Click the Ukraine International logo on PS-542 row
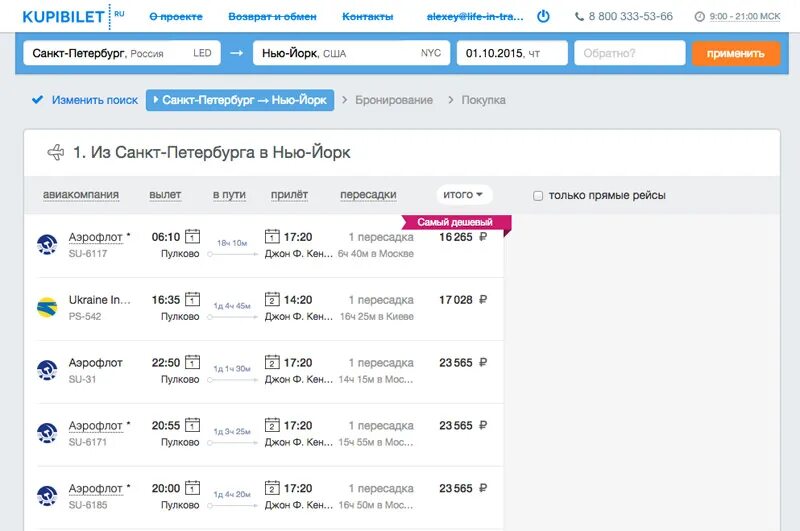800x531 pixels. [47, 307]
